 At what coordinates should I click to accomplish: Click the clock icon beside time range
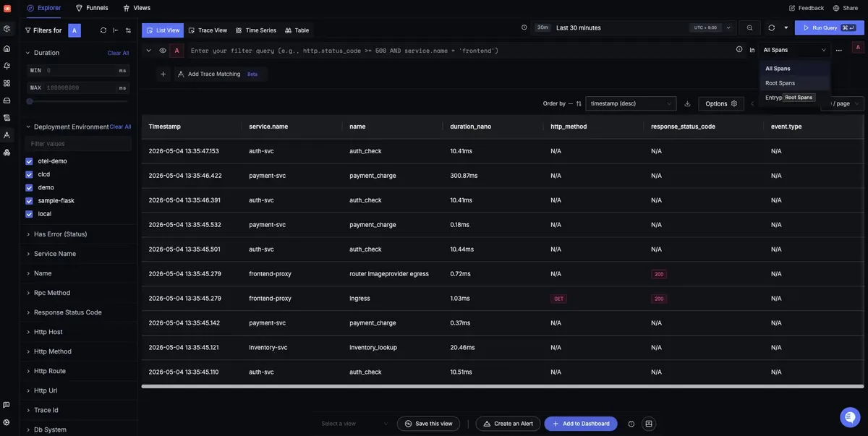[524, 27]
